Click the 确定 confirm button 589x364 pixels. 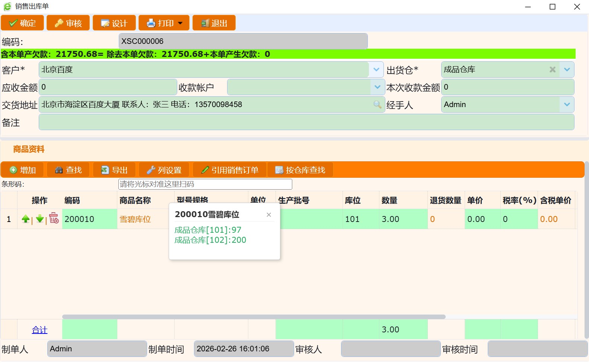(x=22, y=23)
